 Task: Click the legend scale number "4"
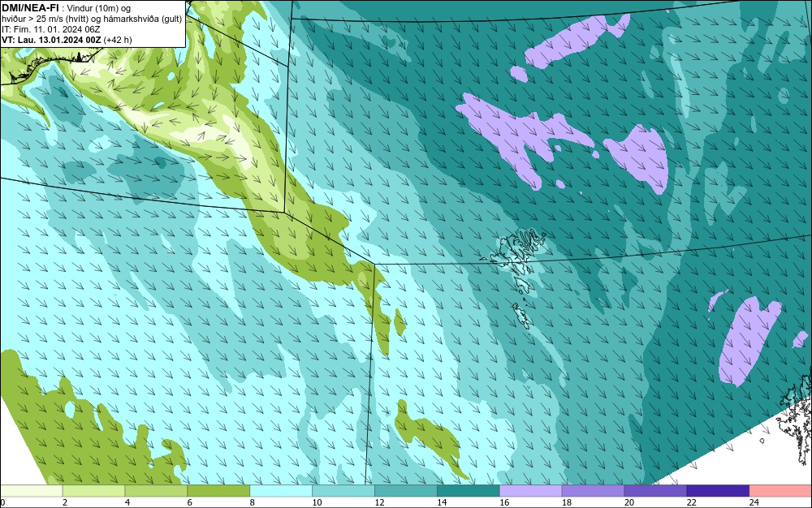pyautogui.click(x=127, y=502)
